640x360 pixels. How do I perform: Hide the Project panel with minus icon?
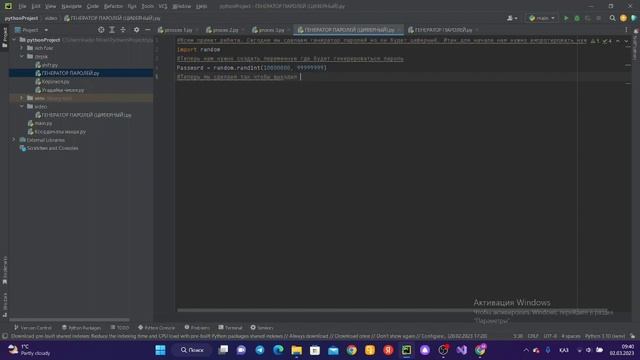click(x=148, y=30)
